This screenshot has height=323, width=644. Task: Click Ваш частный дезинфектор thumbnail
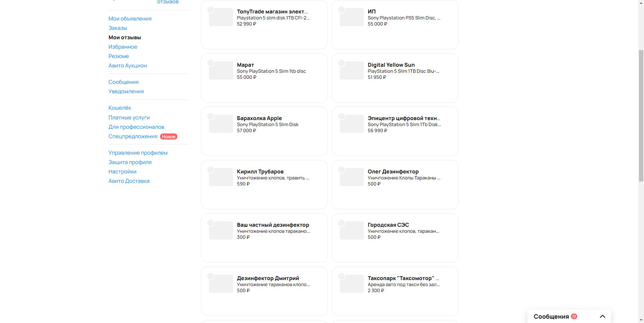221,230
